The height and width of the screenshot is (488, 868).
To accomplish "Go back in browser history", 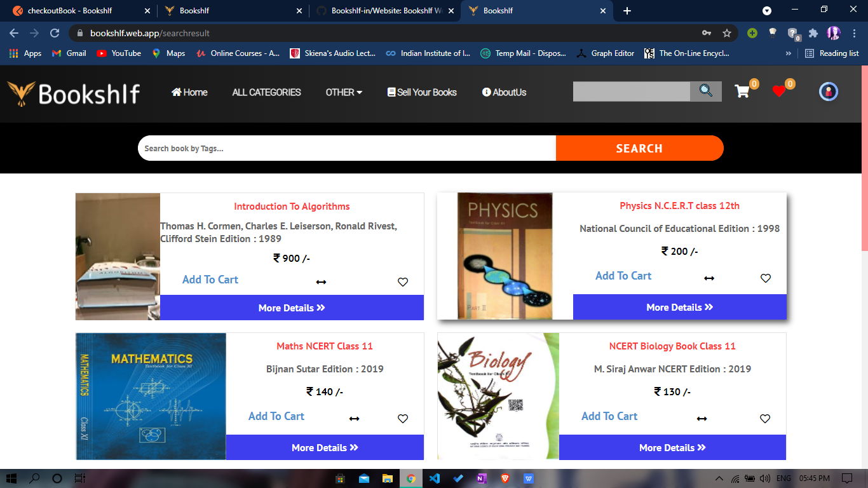I will (14, 33).
